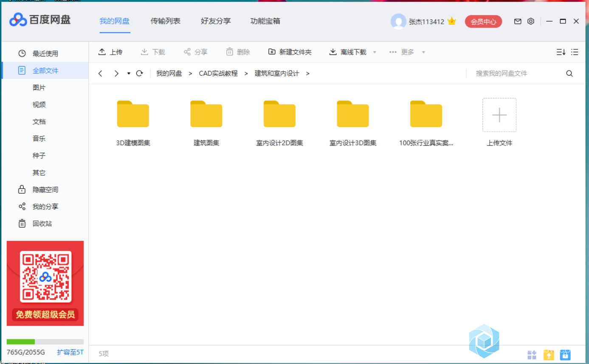Screen dimensions: 589x364
Task: Click 765G/2055G storage text
Action: (26, 353)
